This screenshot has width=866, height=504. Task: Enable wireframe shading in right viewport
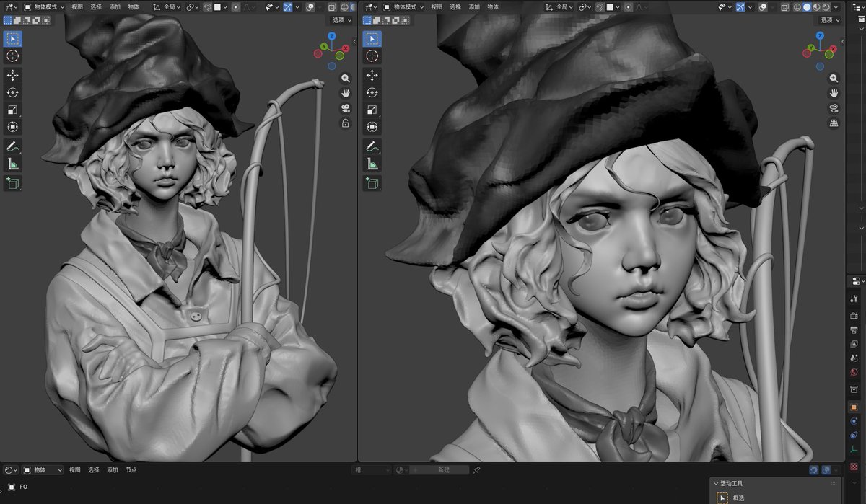pyautogui.click(x=798, y=6)
